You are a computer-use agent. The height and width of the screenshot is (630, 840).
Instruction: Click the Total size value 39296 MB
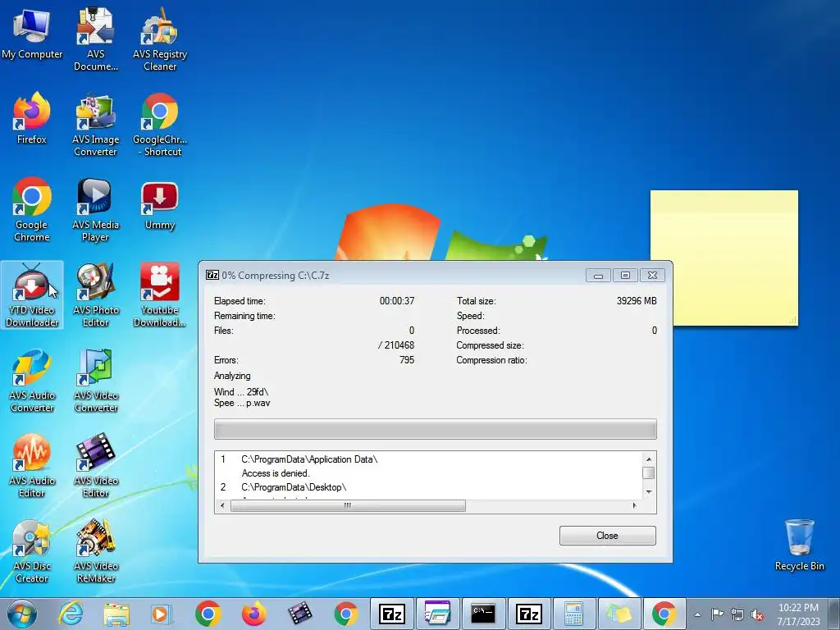coord(637,301)
